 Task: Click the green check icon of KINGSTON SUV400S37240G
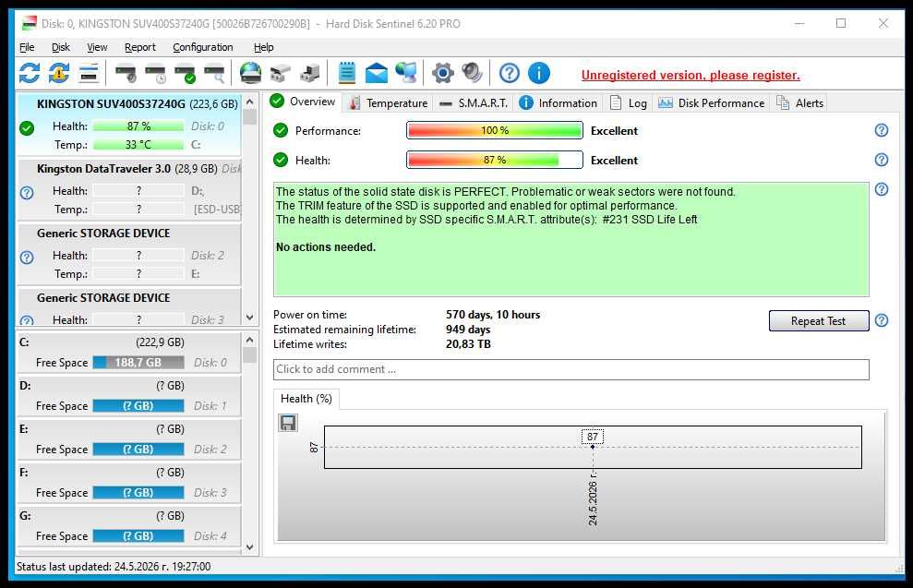coord(27,128)
